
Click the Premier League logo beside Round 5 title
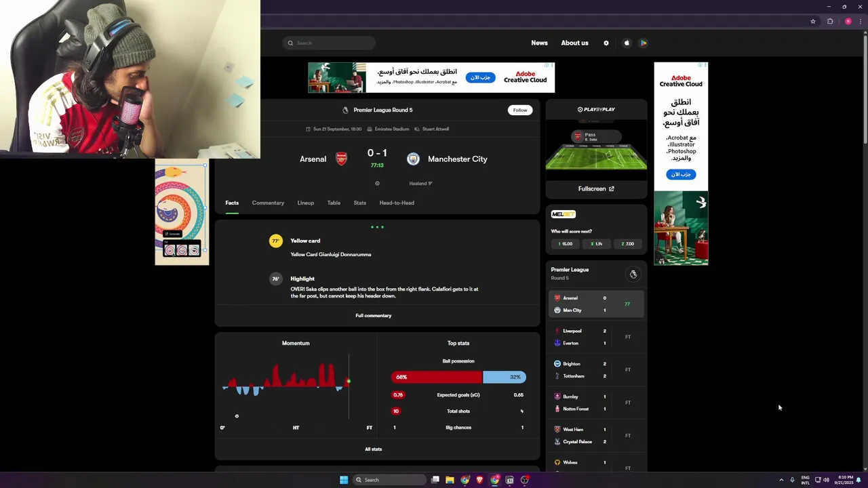pyautogui.click(x=345, y=110)
